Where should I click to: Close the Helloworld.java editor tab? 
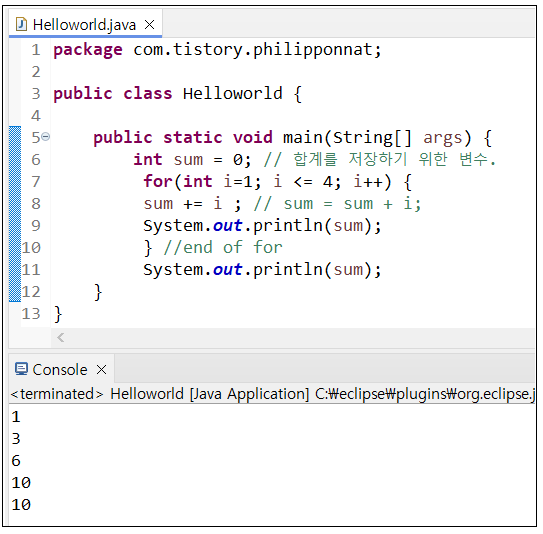pyautogui.click(x=150, y=25)
